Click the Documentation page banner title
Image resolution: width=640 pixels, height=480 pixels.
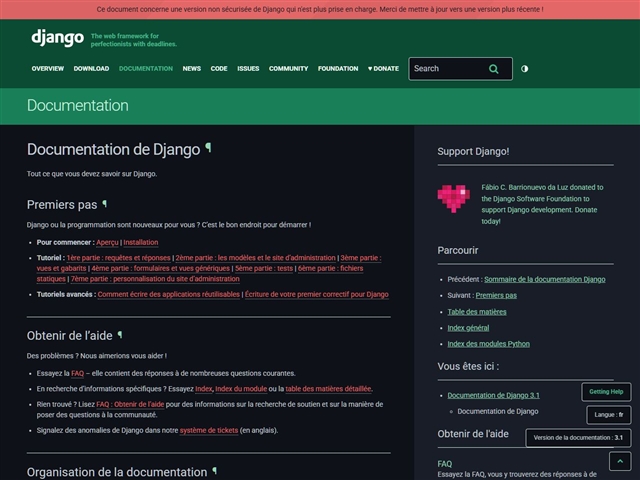click(78, 106)
